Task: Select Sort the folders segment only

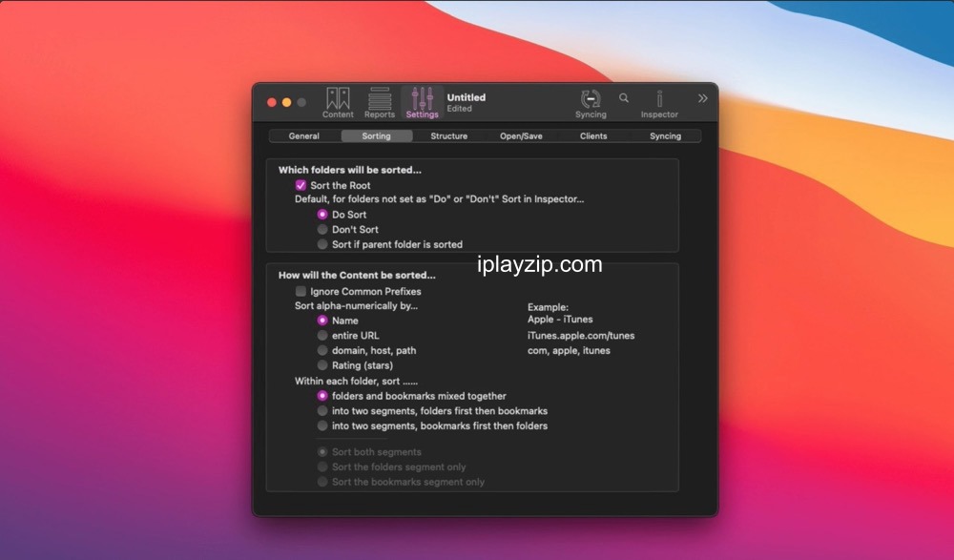Action: click(x=322, y=467)
